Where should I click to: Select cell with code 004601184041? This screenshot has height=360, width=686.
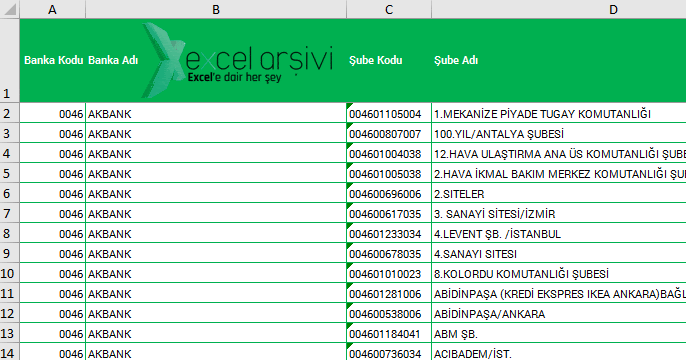(x=389, y=333)
